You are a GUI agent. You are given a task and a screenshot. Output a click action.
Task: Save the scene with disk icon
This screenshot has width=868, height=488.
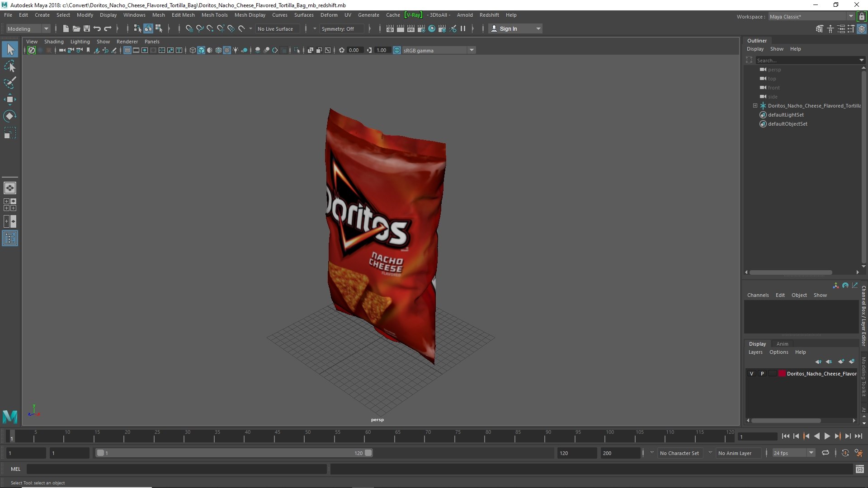[87, 28]
